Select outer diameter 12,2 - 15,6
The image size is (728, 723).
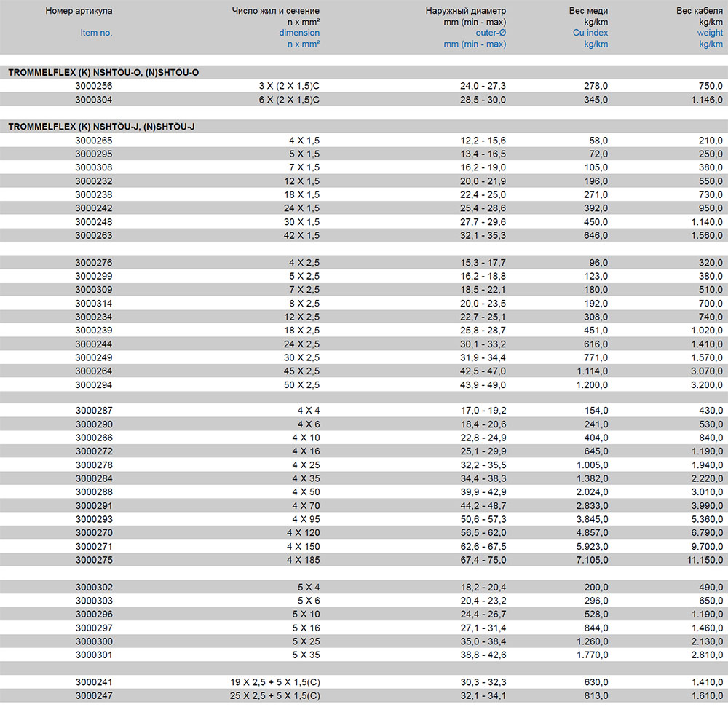[x=483, y=141]
